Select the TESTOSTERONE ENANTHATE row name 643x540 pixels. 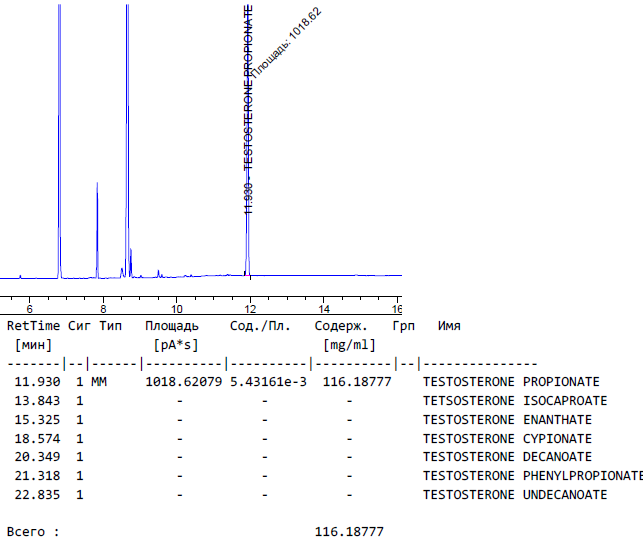pyautogui.click(x=507, y=420)
